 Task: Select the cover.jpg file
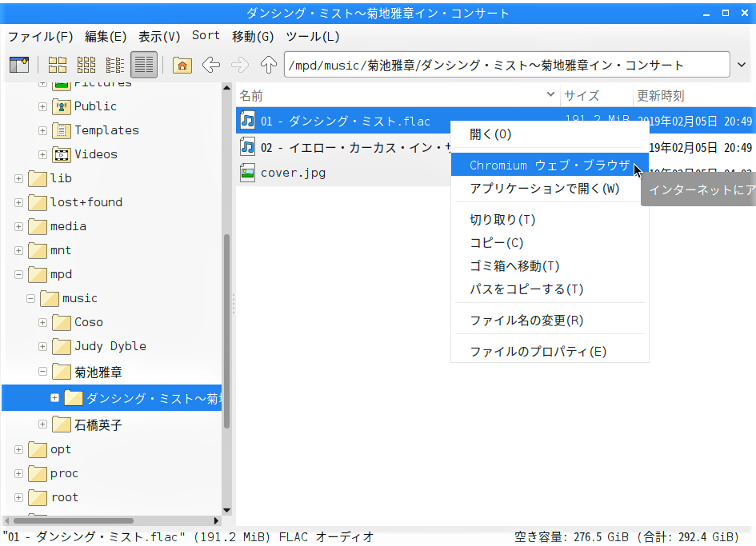pyautogui.click(x=293, y=173)
